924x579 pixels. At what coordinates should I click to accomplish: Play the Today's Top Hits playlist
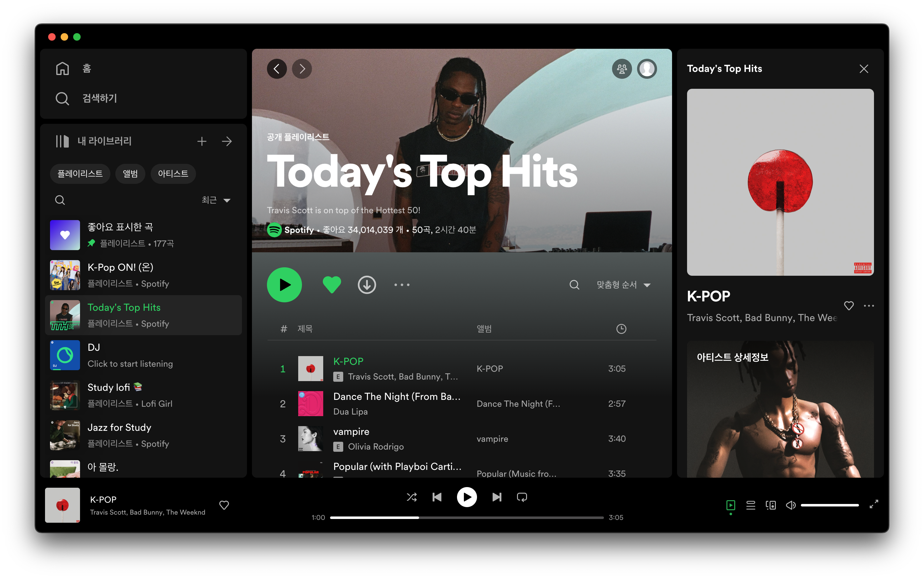coord(284,285)
